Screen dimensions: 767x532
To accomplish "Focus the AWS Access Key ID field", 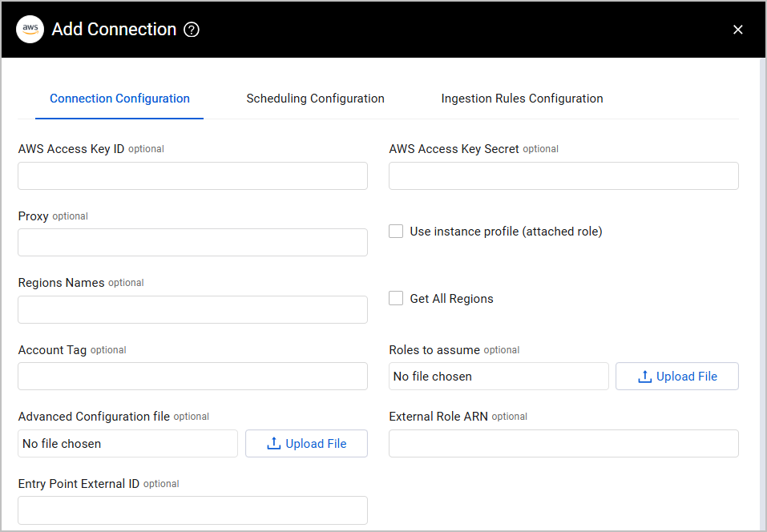I will 192,176.
